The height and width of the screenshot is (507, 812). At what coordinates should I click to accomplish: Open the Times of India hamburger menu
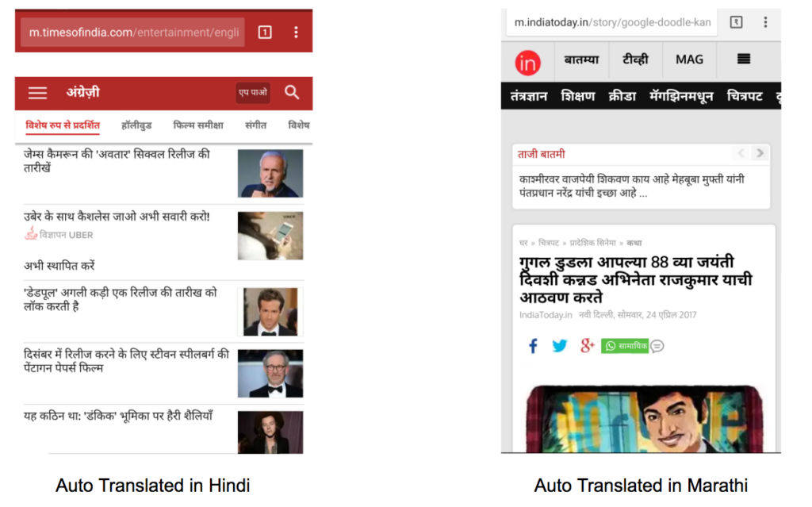pos(37,93)
